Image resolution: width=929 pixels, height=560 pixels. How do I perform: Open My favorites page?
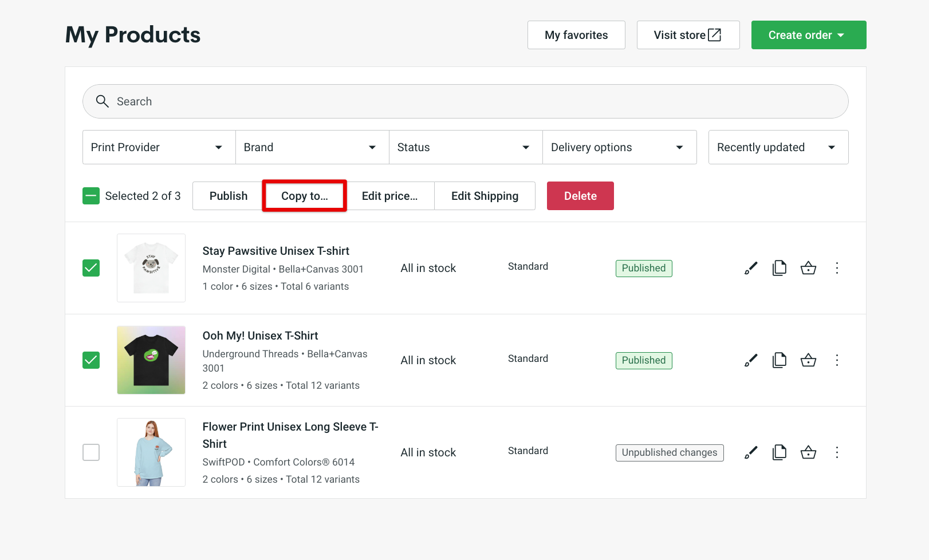(x=576, y=35)
